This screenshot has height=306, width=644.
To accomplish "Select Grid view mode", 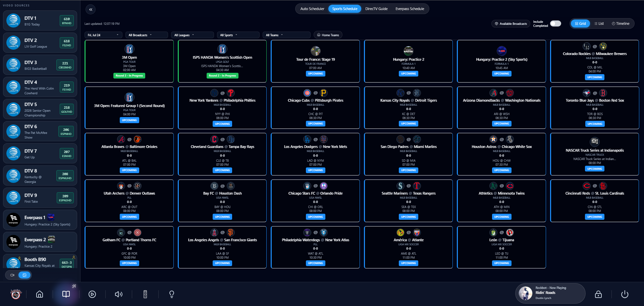I will click(580, 23).
